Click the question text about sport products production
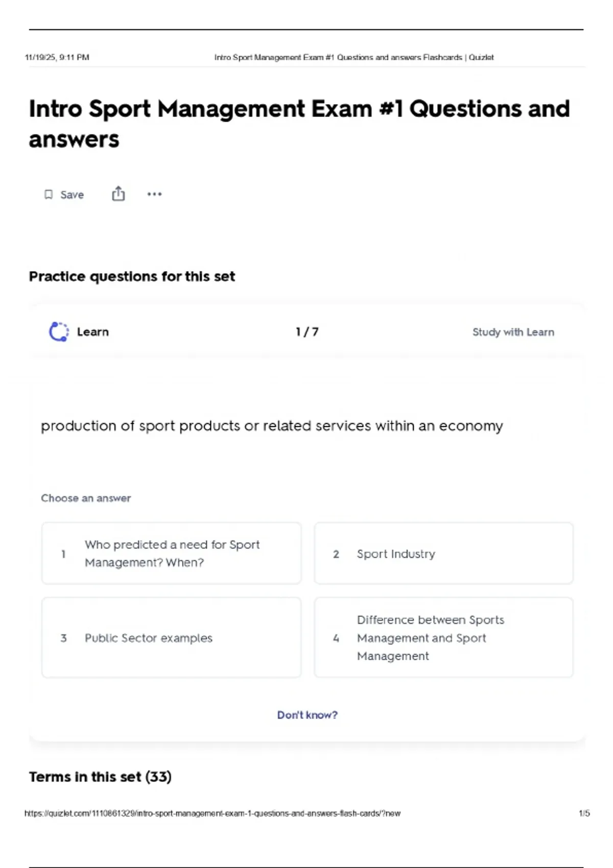This screenshot has height=868, width=613. 272,426
